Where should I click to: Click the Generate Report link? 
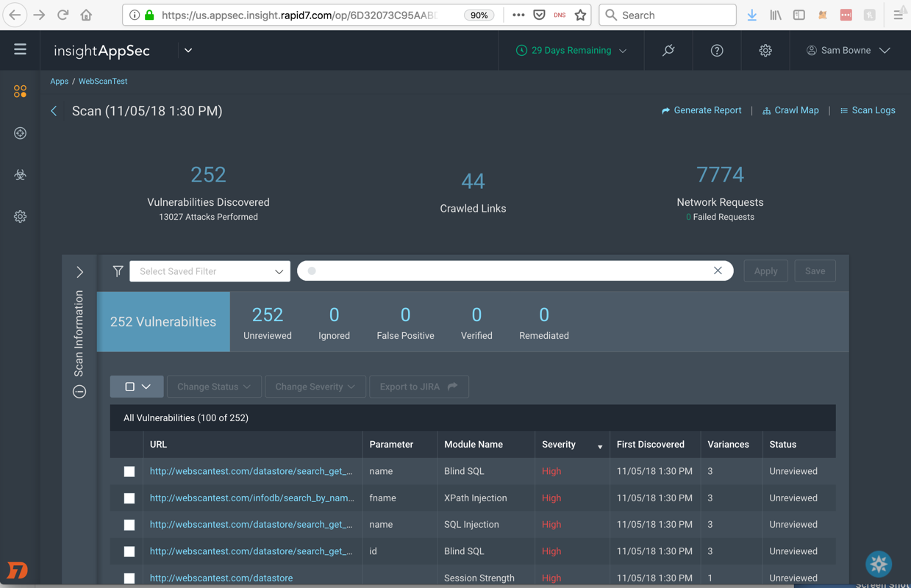[x=701, y=110]
